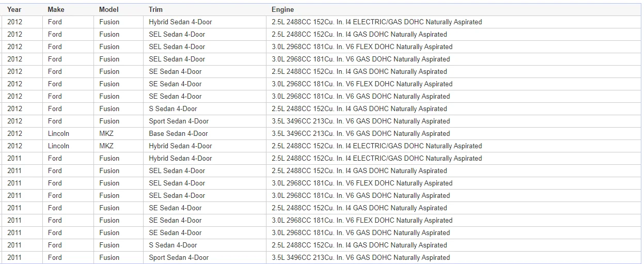Click the Lincoln MKZ Hybrid ELECTRIC/GAS engine cell
The width and height of the screenshot is (644, 264).
coord(377,146)
